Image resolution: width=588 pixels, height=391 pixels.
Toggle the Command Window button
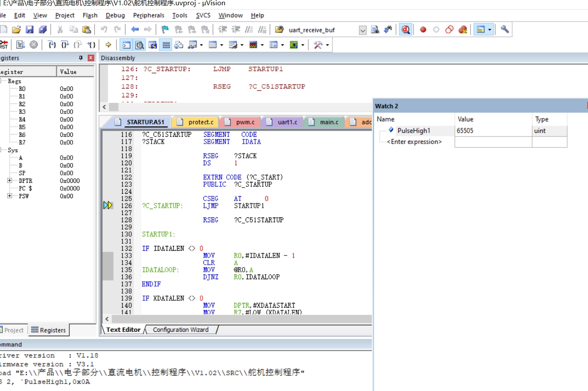point(126,45)
